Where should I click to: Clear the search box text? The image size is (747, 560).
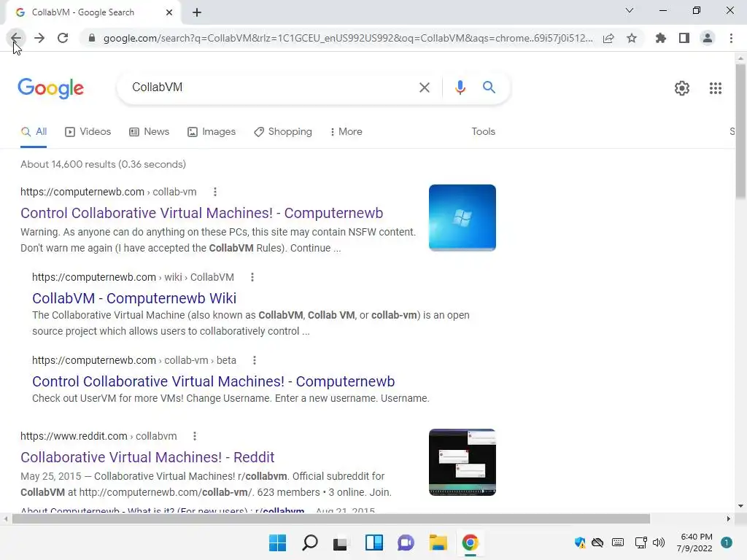click(425, 87)
